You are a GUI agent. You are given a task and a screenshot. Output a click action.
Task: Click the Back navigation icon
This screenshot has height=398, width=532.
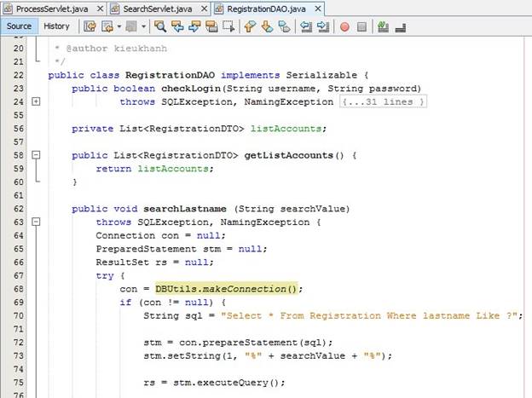[107, 26]
